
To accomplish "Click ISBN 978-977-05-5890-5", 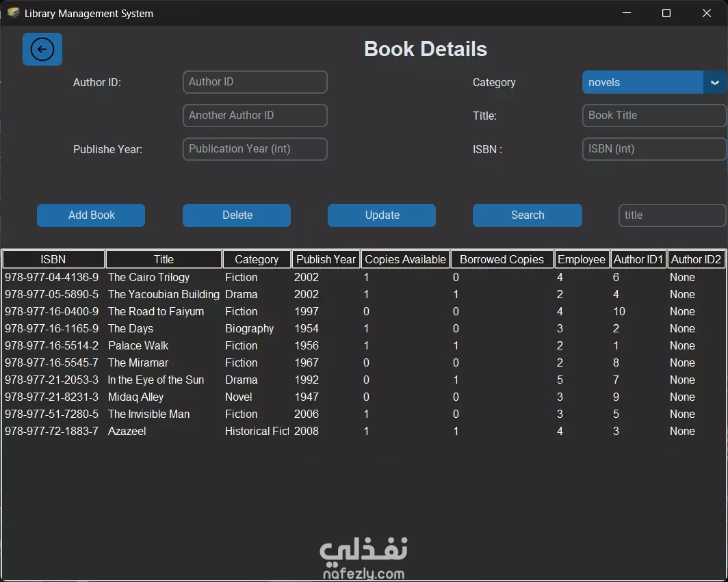I will (51, 295).
